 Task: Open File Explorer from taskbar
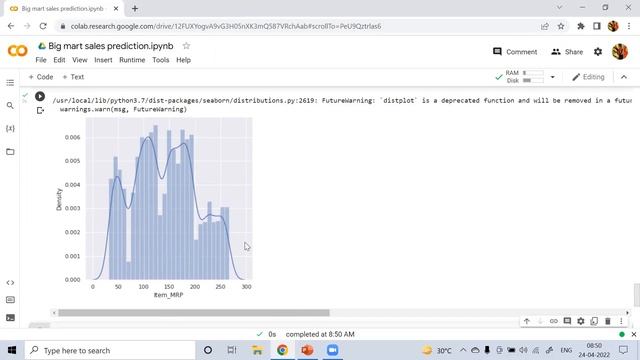(257, 350)
